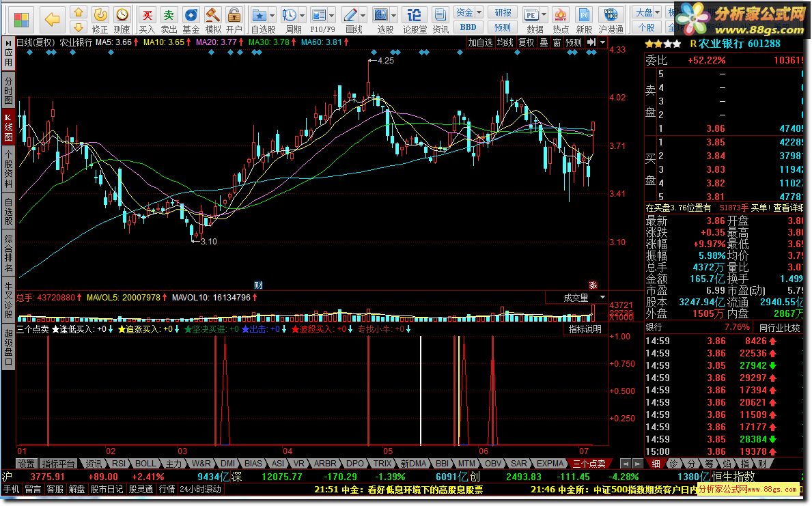Image resolution: width=812 pixels, height=506 pixels.
Task: Open the 基金 funds icon
Action: 191,20
